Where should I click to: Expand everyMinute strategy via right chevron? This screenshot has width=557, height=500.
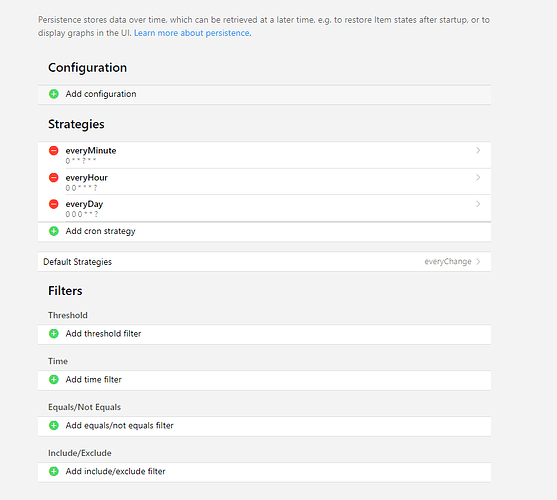point(478,151)
